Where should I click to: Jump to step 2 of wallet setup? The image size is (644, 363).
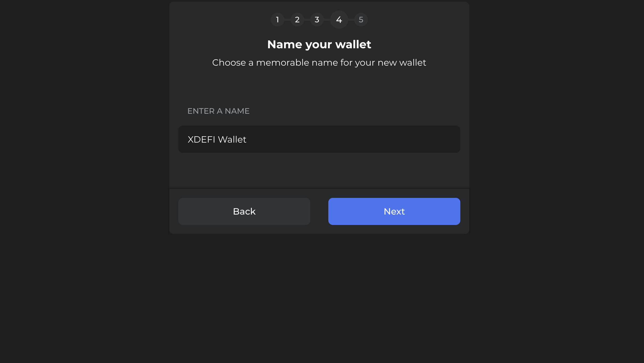coord(297,19)
